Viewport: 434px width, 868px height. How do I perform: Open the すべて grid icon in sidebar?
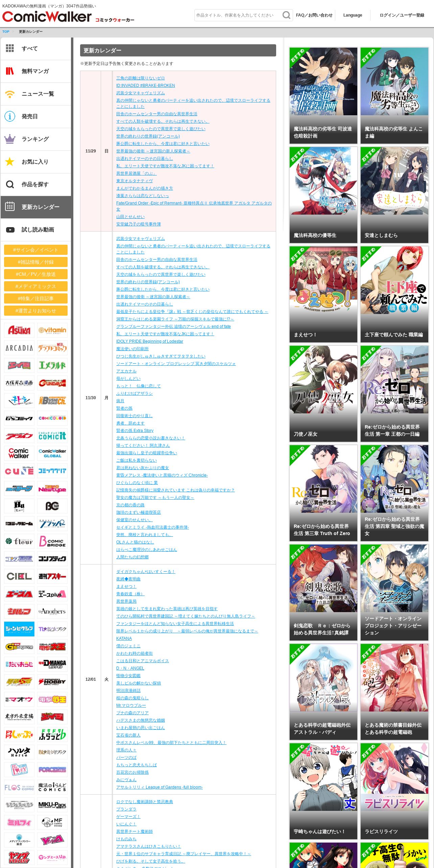click(10, 48)
